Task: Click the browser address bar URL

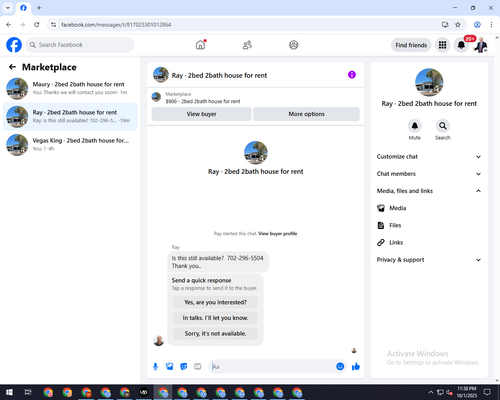Action: tap(116, 25)
